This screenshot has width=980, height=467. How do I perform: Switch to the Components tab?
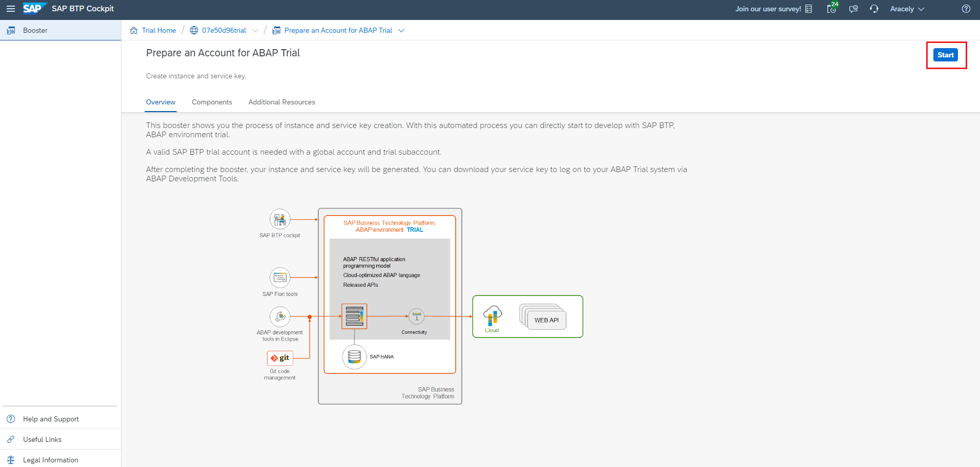tap(212, 102)
